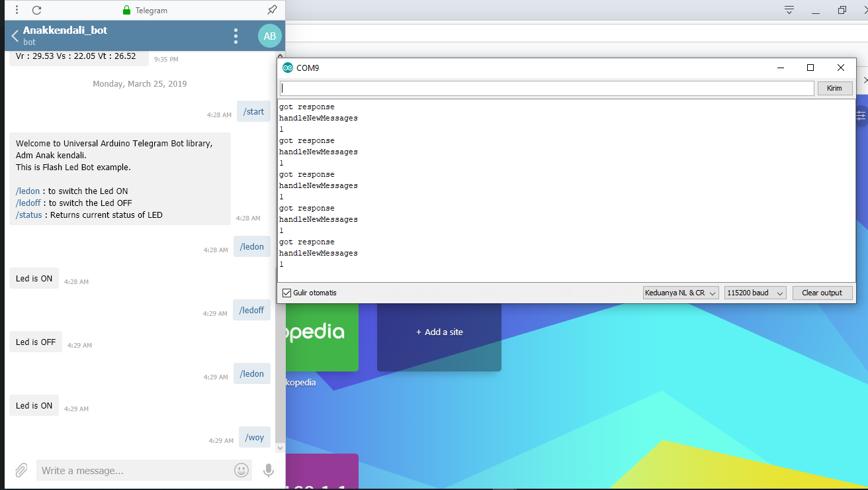Click the /status link in welcome message
868x490 pixels.
[28, 215]
